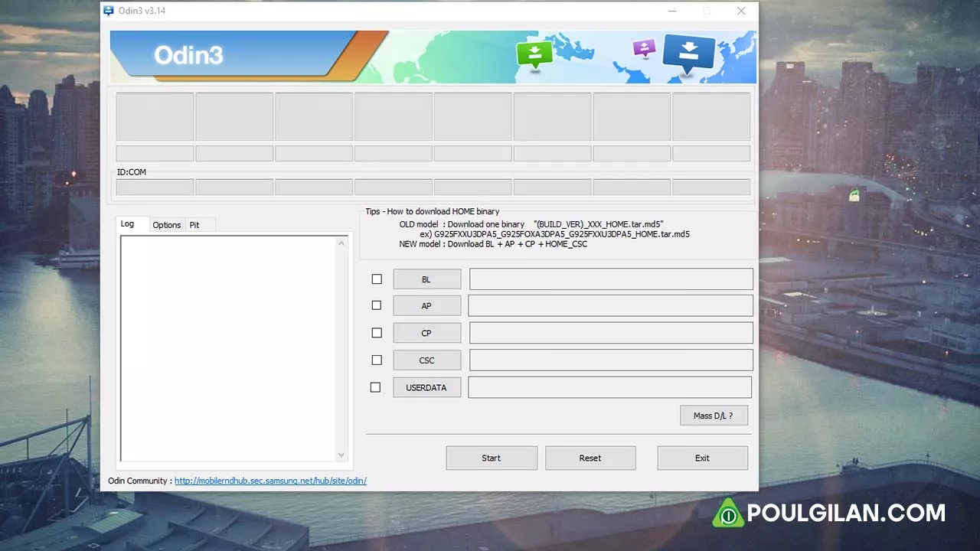Image resolution: width=980 pixels, height=551 pixels.
Task: Select the USERDATA checkbox
Action: (x=375, y=387)
